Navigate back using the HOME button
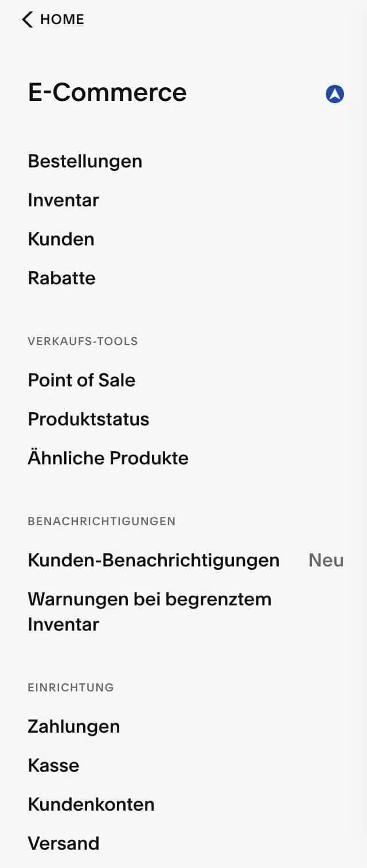 61,19
